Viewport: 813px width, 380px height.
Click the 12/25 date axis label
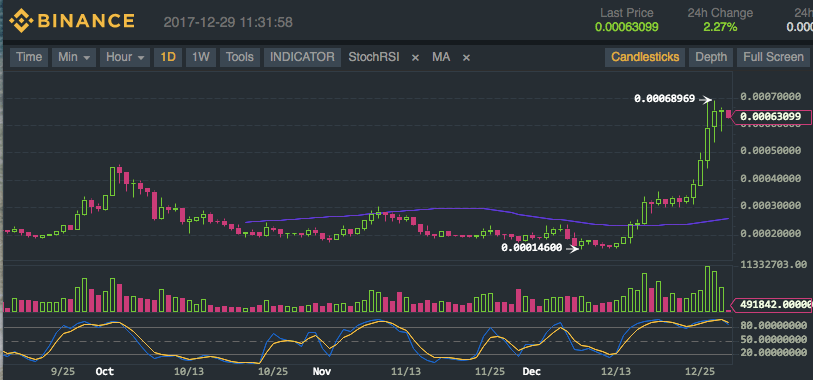[700, 372]
